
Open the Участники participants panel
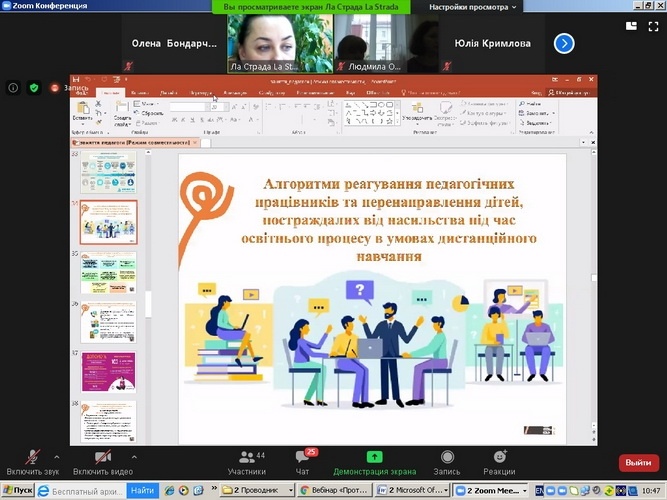[246, 461]
